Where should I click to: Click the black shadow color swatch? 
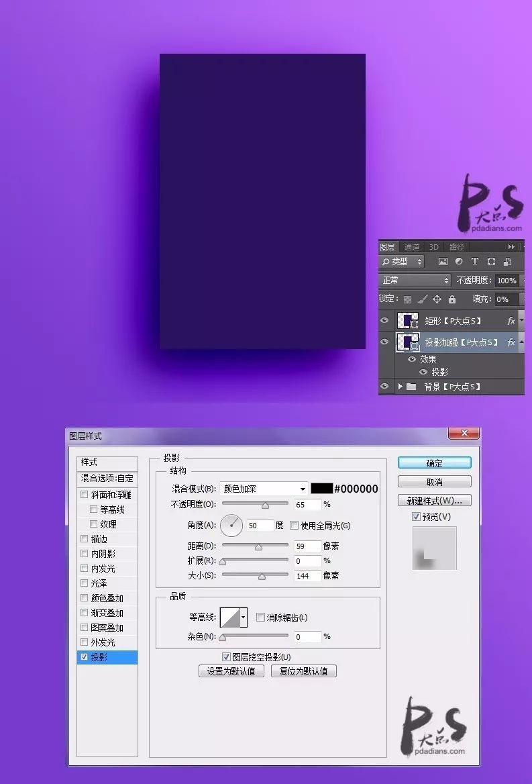[x=321, y=489]
